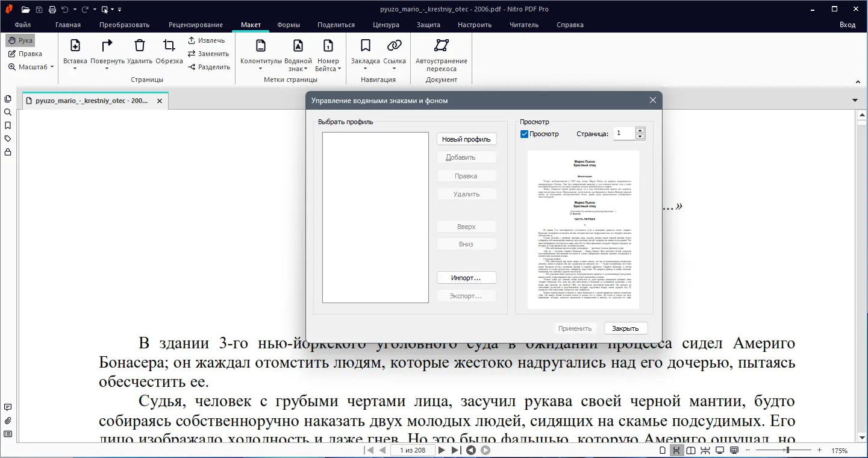Switch to the Формы ribbon tab

click(289, 25)
